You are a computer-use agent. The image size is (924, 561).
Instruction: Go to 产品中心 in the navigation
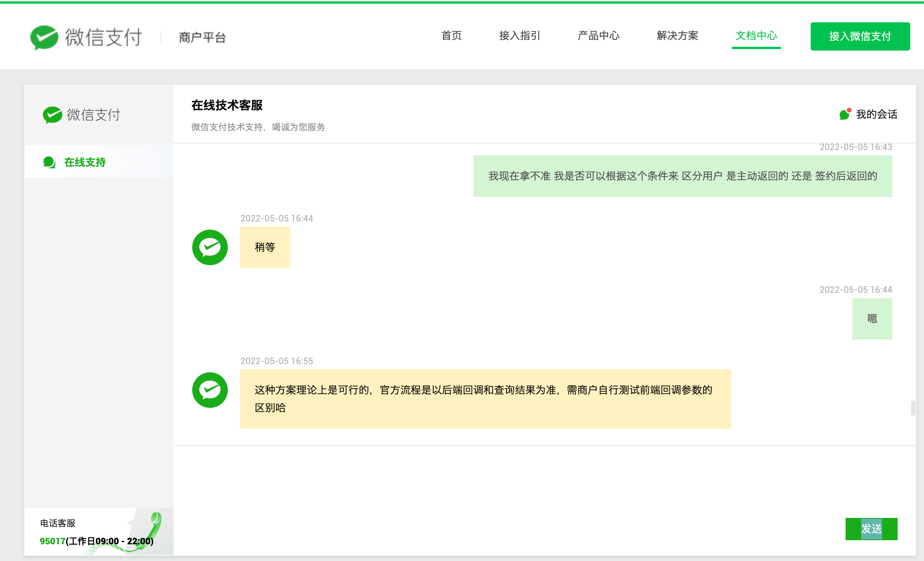598,36
